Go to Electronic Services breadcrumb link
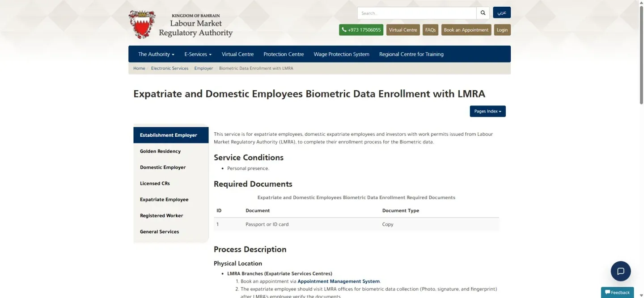 pyautogui.click(x=169, y=68)
